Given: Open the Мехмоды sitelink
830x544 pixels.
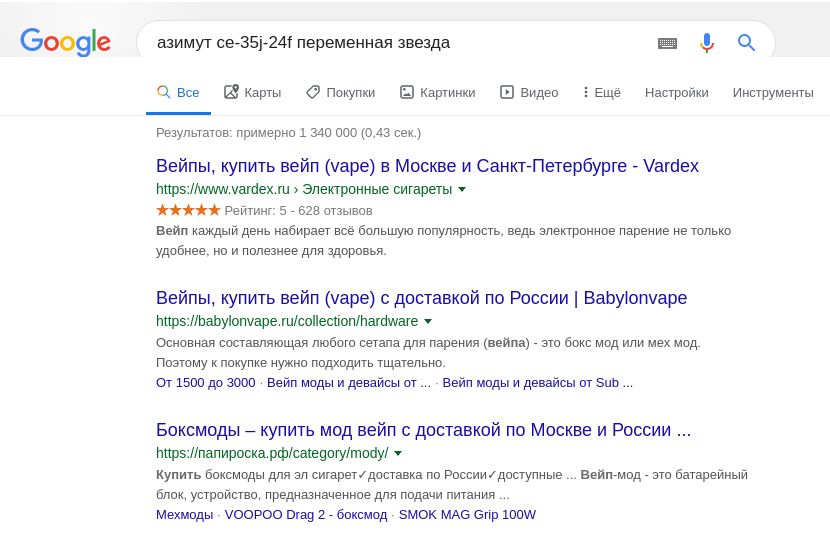Looking at the screenshot, I should [x=184, y=514].
